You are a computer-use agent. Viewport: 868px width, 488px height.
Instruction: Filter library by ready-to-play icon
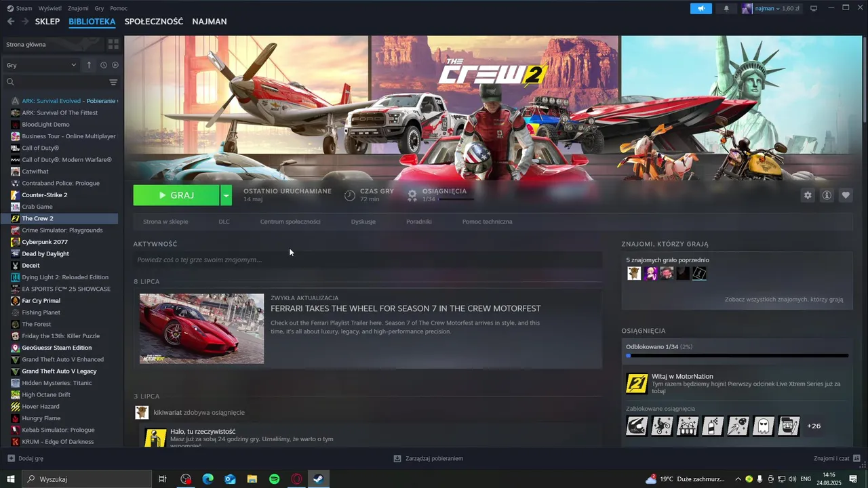(115, 65)
